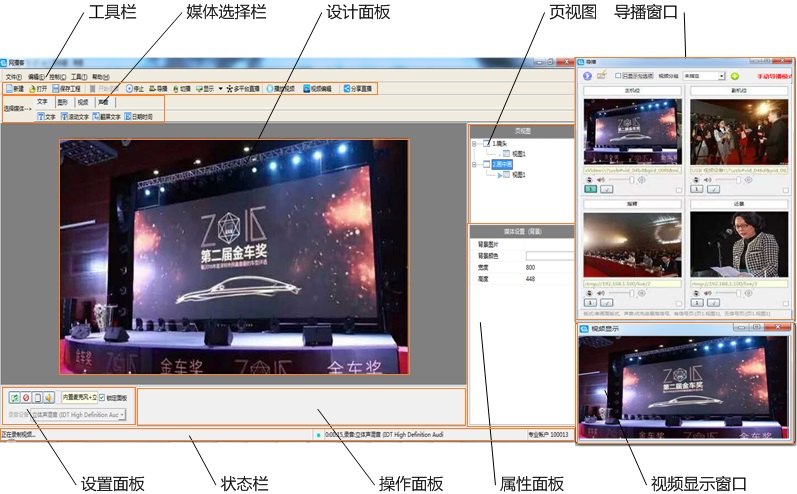Click the '1' button under 近景 feed

(697, 302)
